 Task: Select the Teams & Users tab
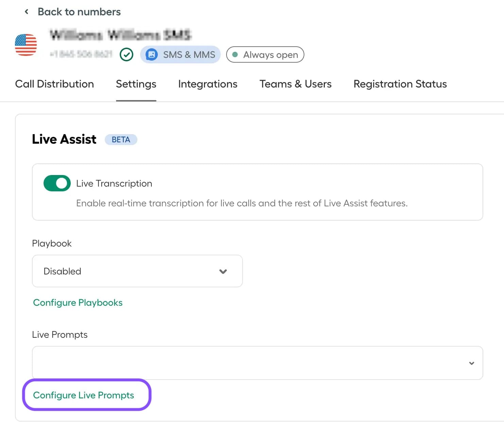[x=295, y=84]
